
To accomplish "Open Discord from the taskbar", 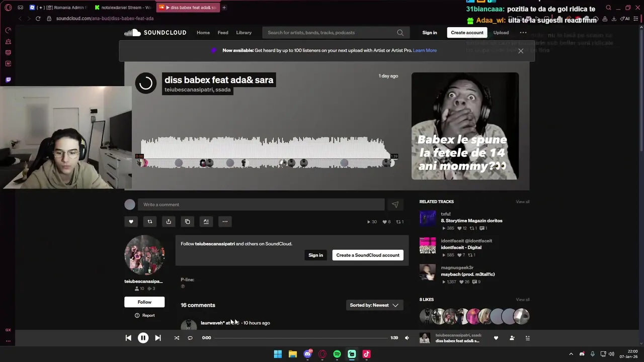I will pyautogui.click(x=307, y=354).
